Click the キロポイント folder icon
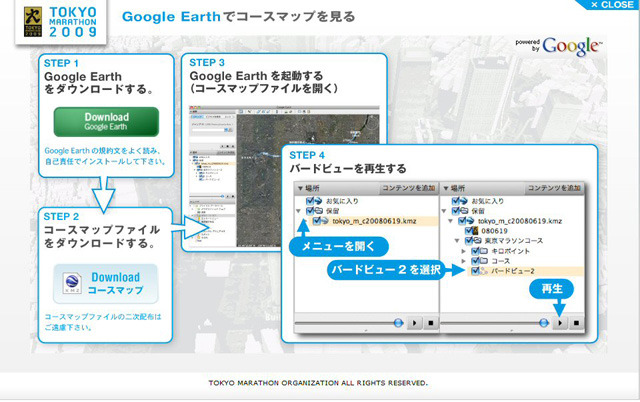This screenshot has width=640, height=402. (x=483, y=251)
